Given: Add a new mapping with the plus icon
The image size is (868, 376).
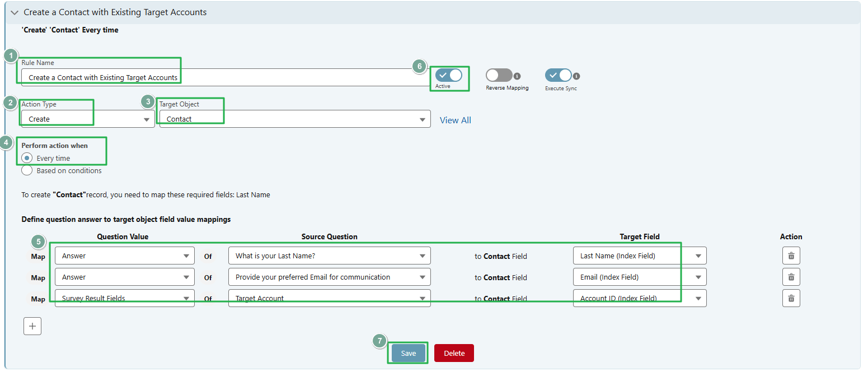Looking at the screenshot, I should click(x=32, y=326).
